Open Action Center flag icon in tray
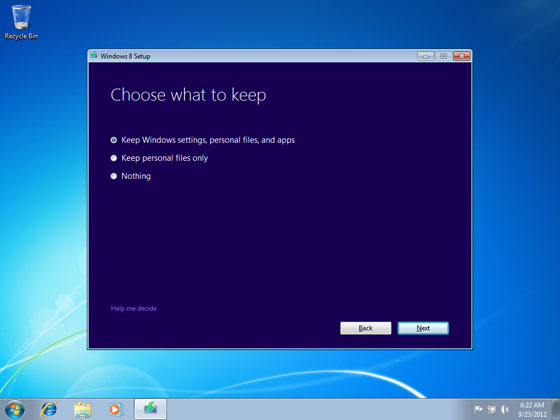This screenshot has height=420, width=560. coord(478,409)
